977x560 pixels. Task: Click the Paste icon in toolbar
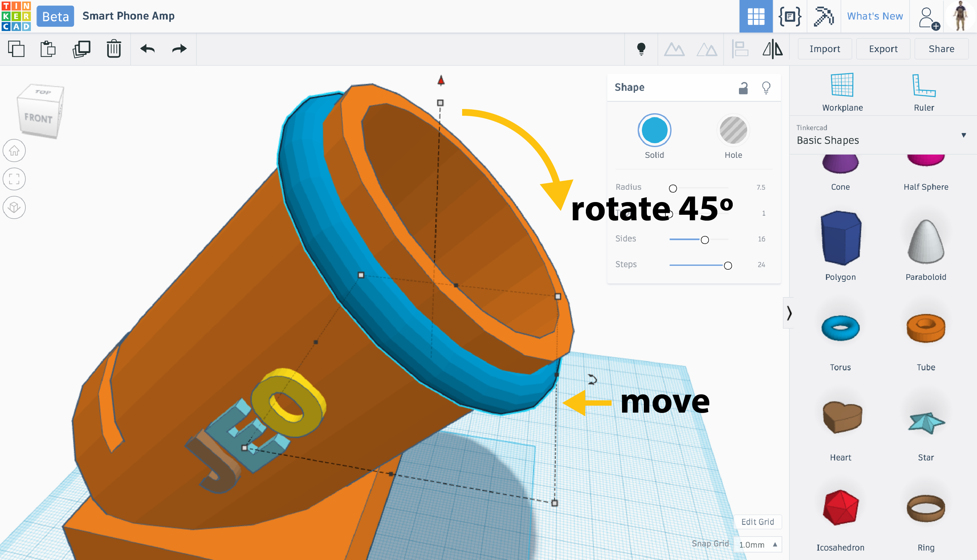pos(48,49)
